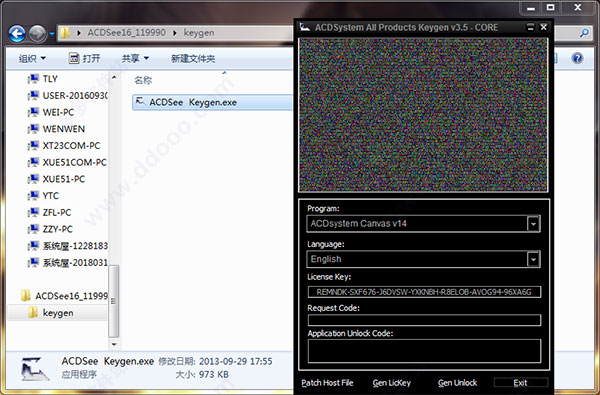
Task: Click the WEI-PC computer icon
Action: [x=33, y=112]
